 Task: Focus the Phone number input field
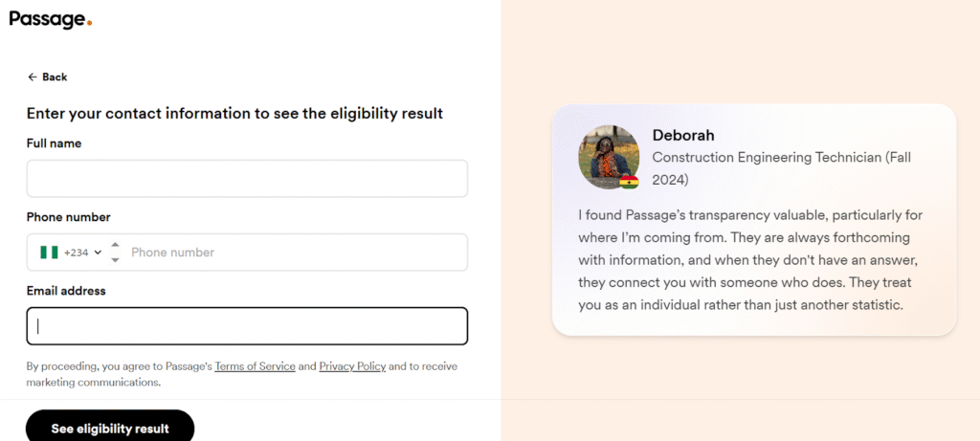(x=297, y=253)
